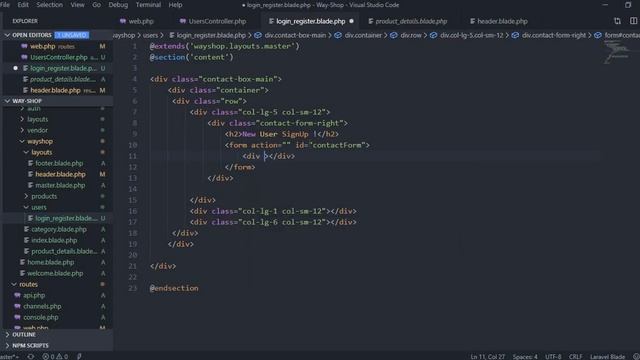
Task: Change indentation via Spaces: 4
Action: pos(525,356)
